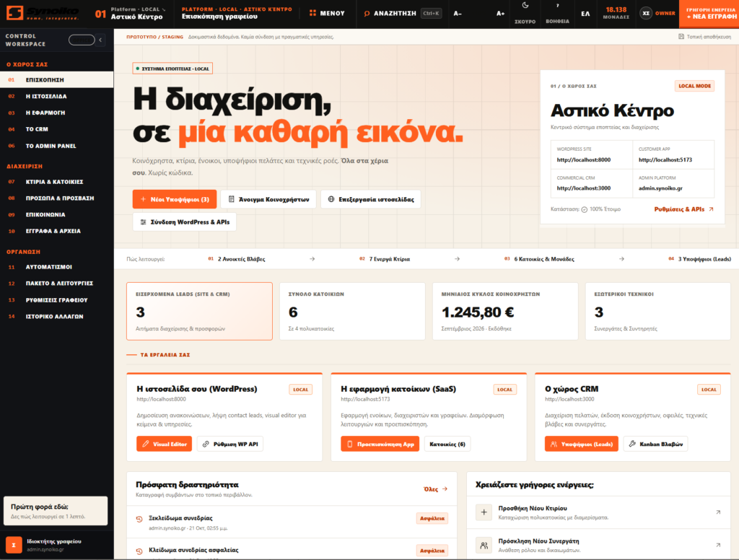Image resolution: width=739 pixels, height=560 pixels.
Task: Open http://localhost:5173 customer app link
Action: click(x=665, y=159)
